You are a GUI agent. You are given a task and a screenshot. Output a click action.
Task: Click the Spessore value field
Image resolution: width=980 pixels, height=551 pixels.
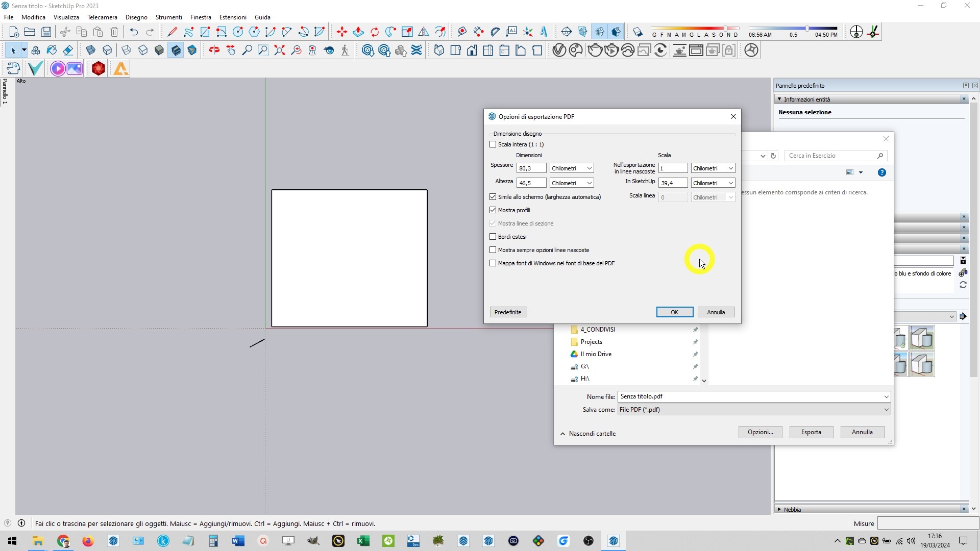point(531,168)
